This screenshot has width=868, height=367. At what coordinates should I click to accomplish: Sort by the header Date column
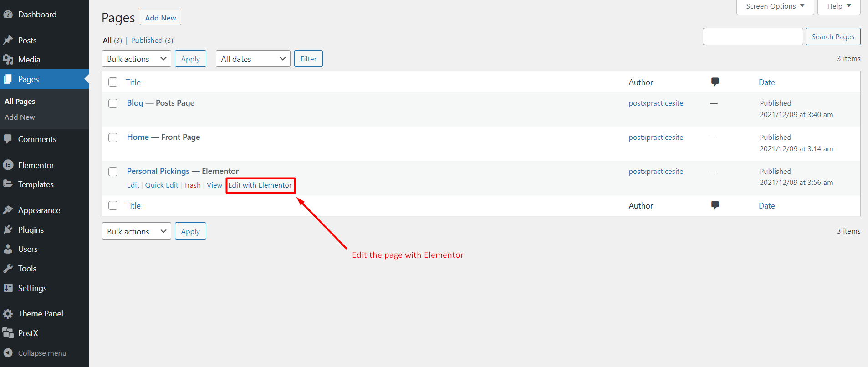(x=767, y=82)
